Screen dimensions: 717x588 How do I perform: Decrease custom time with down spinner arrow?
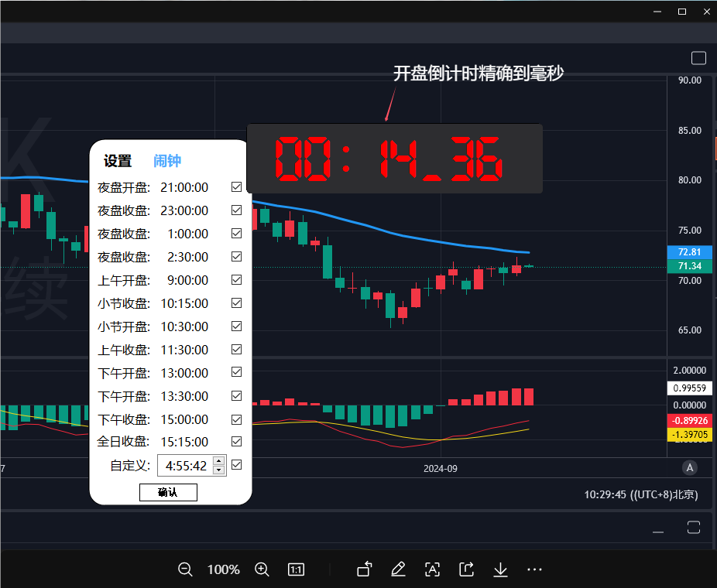219,470
